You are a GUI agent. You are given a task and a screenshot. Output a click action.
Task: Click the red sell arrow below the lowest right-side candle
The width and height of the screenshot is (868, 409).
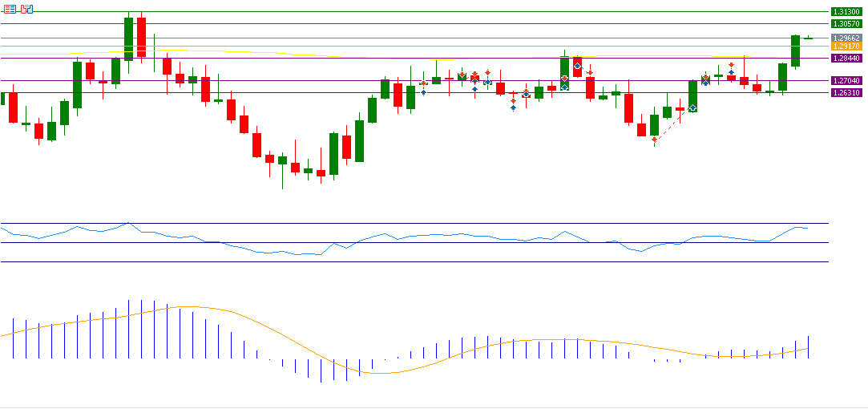(x=655, y=140)
